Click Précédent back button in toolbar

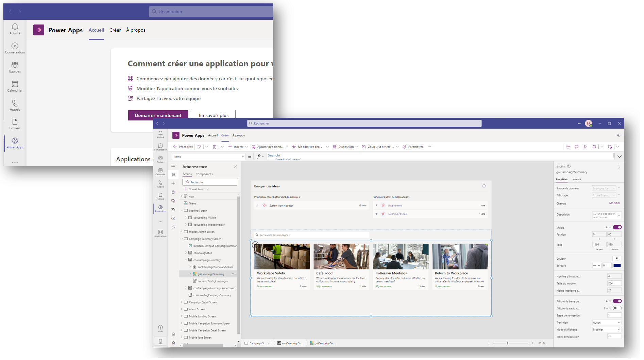coord(183,147)
